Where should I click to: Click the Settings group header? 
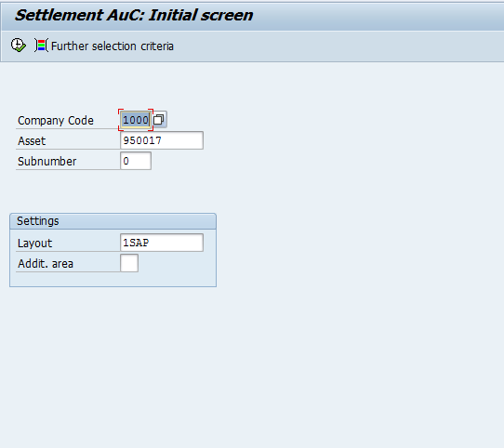[113, 221]
